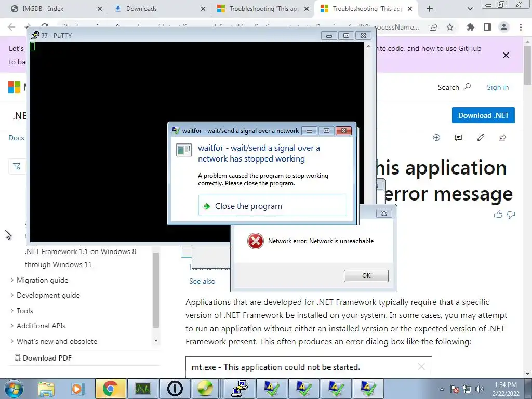Click the sidebar scroll down arrow
The height and width of the screenshot is (399, 532).
coord(156,341)
